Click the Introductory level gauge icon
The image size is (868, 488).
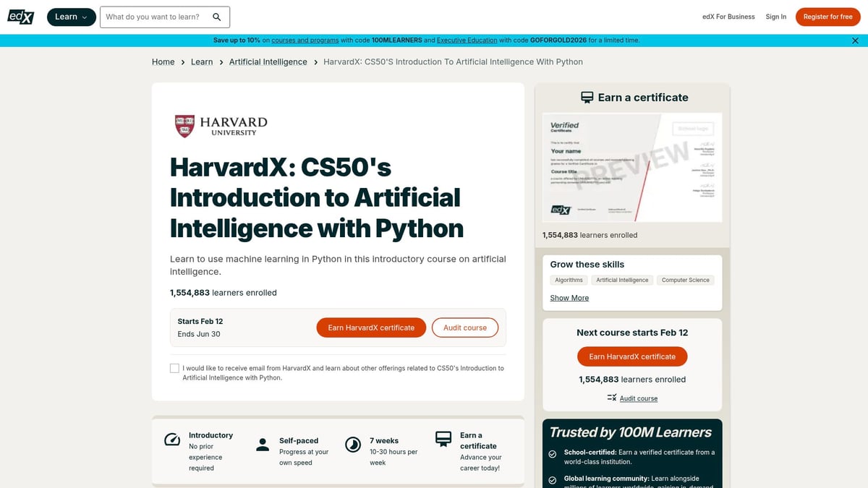(x=172, y=440)
